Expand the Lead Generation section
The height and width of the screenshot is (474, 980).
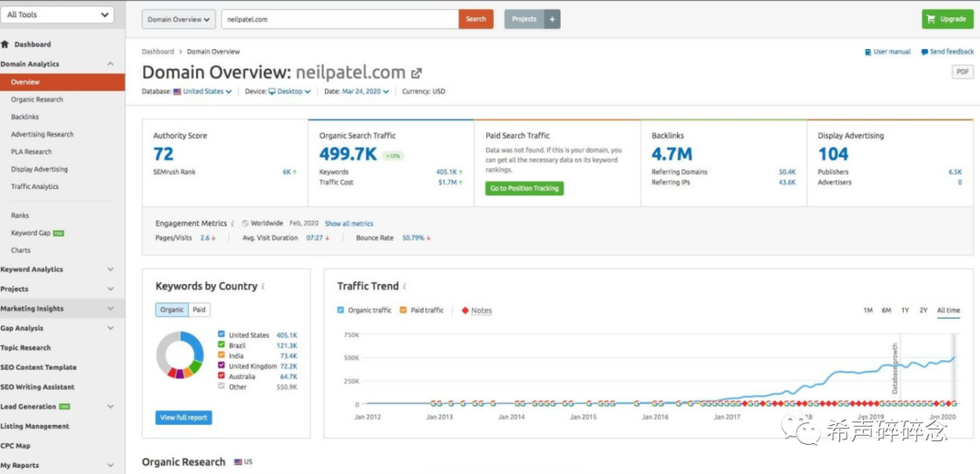click(111, 407)
